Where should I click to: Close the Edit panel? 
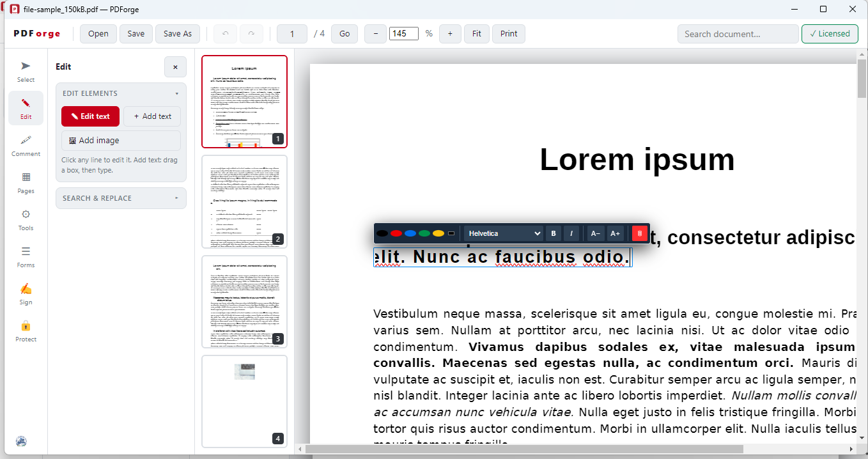[x=175, y=66]
